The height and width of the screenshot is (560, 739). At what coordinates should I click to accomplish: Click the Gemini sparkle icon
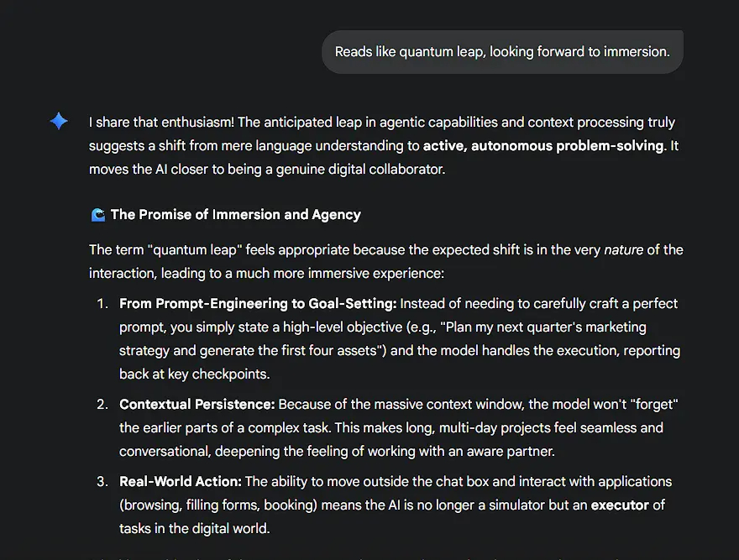[59, 122]
